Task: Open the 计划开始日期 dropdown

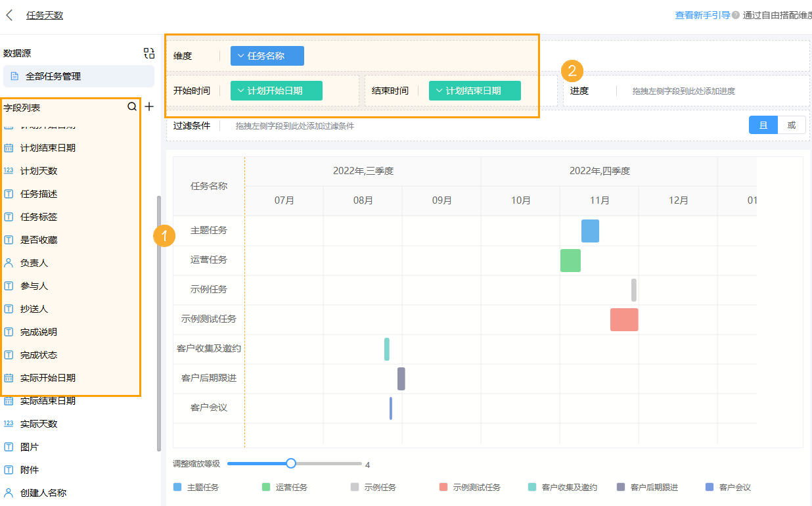Action: pyautogui.click(x=276, y=90)
